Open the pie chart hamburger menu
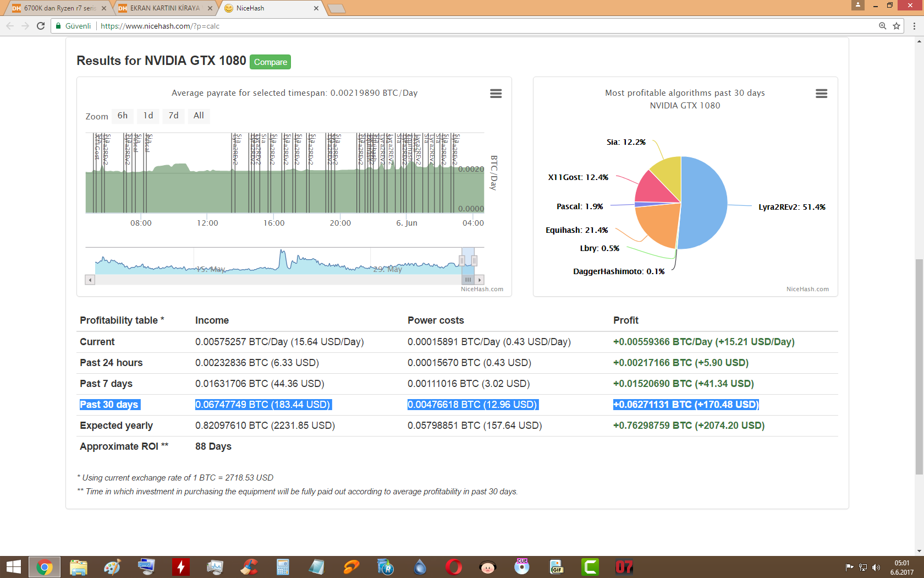Screen dimensions: 924x578 [821, 94]
